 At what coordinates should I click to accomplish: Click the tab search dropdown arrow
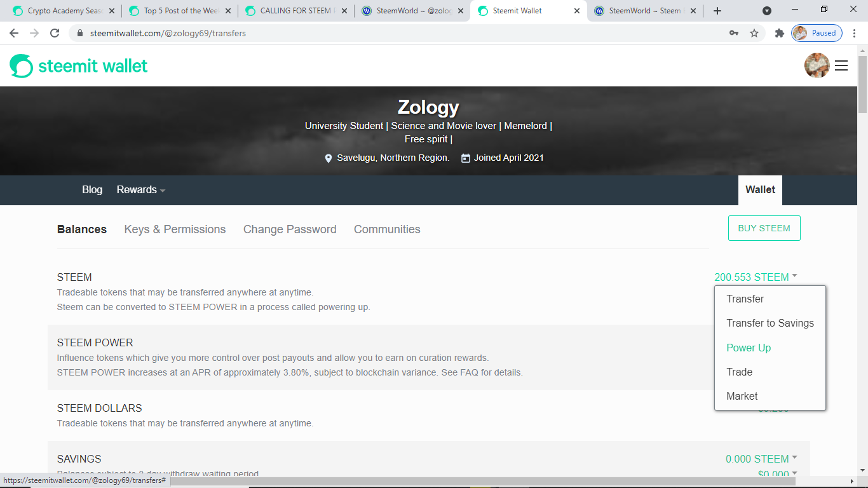[767, 11]
